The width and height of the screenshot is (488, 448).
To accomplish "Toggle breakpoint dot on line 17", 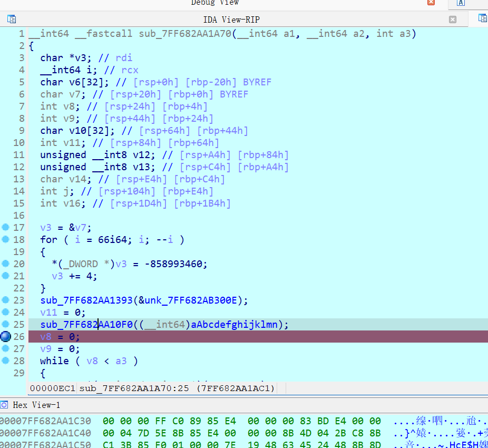I will (x=6, y=227).
